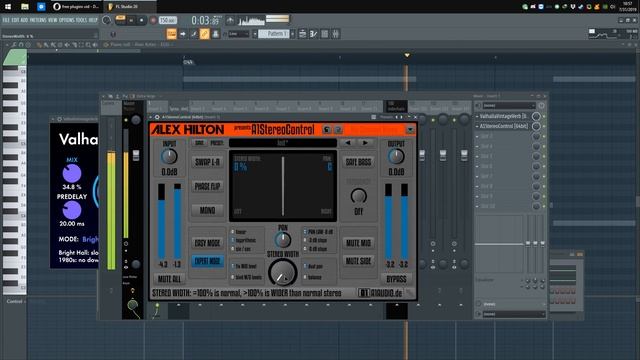The width and height of the screenshot is (640, 360).
Task: Click the orange playlist icon in toolbar
Action: click(x=171, y=34)
